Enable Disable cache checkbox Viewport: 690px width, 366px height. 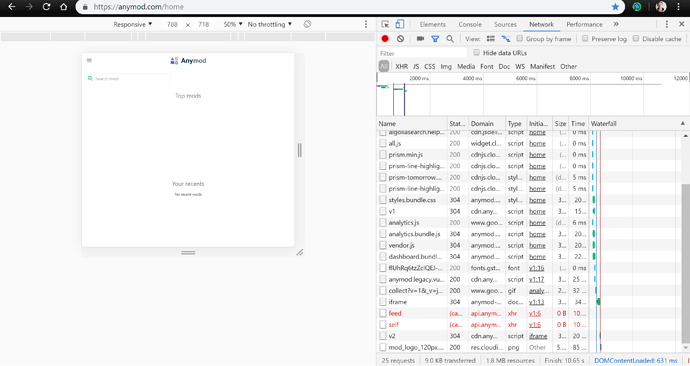[x=636, y=39]
